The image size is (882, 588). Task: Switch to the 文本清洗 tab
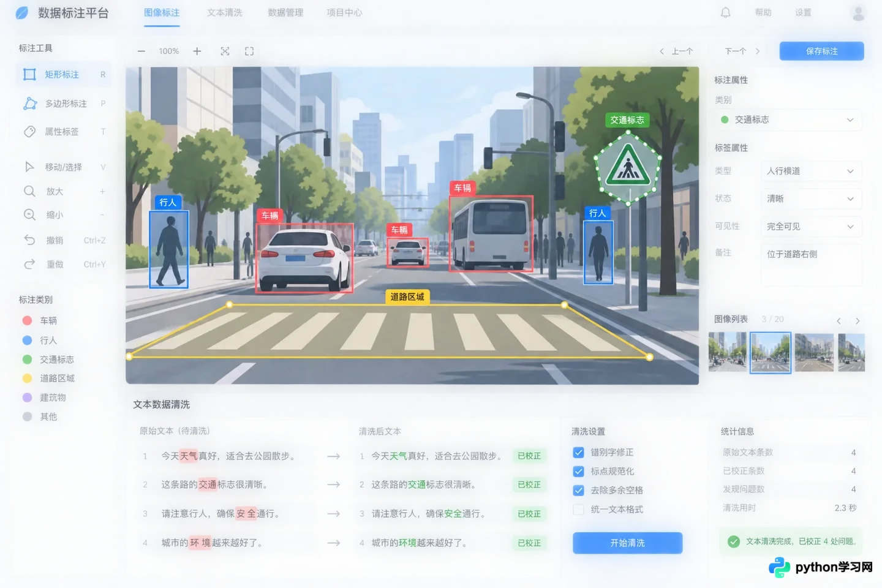pos(225,13)
